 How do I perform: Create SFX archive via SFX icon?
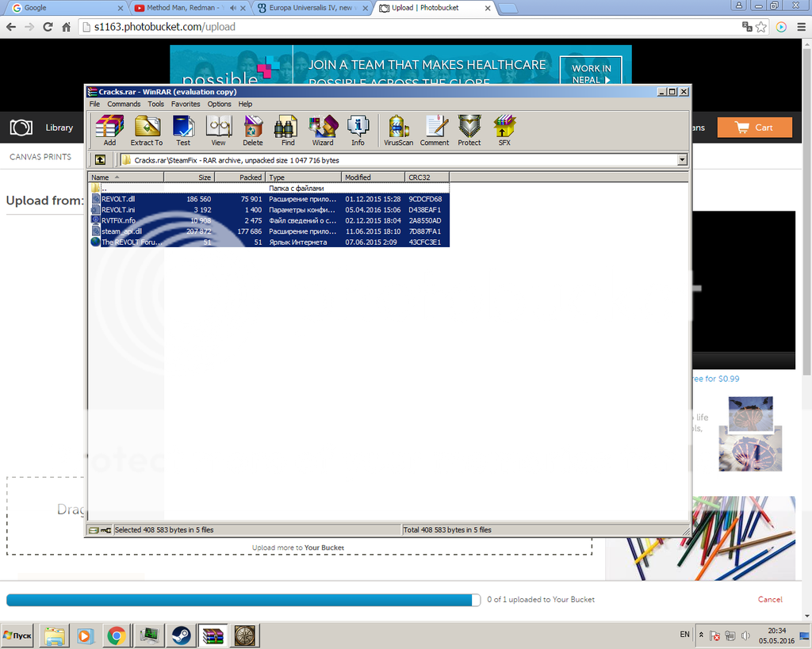click(504, 129)
